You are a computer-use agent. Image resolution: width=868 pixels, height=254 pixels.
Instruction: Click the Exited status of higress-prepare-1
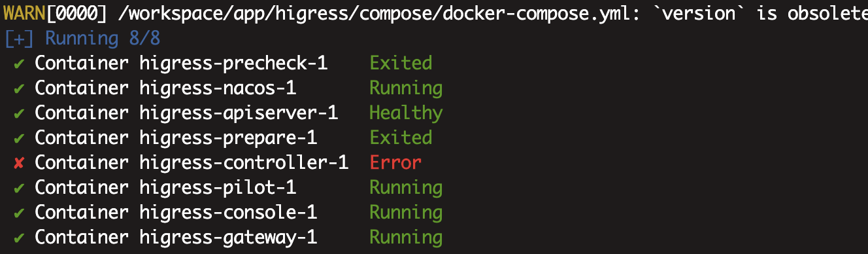click(401, 138)
